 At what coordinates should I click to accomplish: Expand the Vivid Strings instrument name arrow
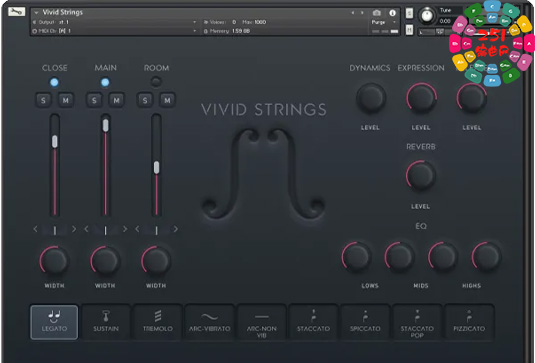36,13
